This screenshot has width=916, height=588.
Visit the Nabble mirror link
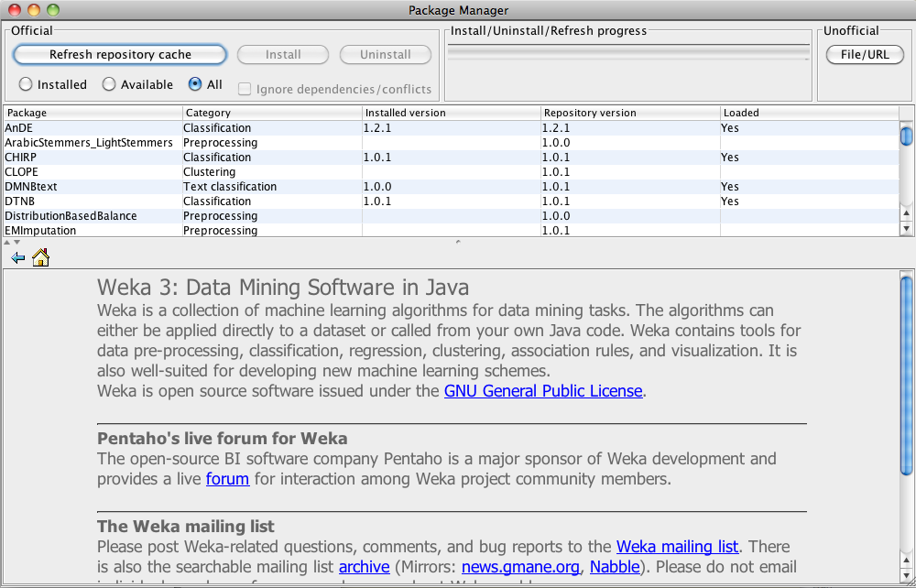[615, 567]
